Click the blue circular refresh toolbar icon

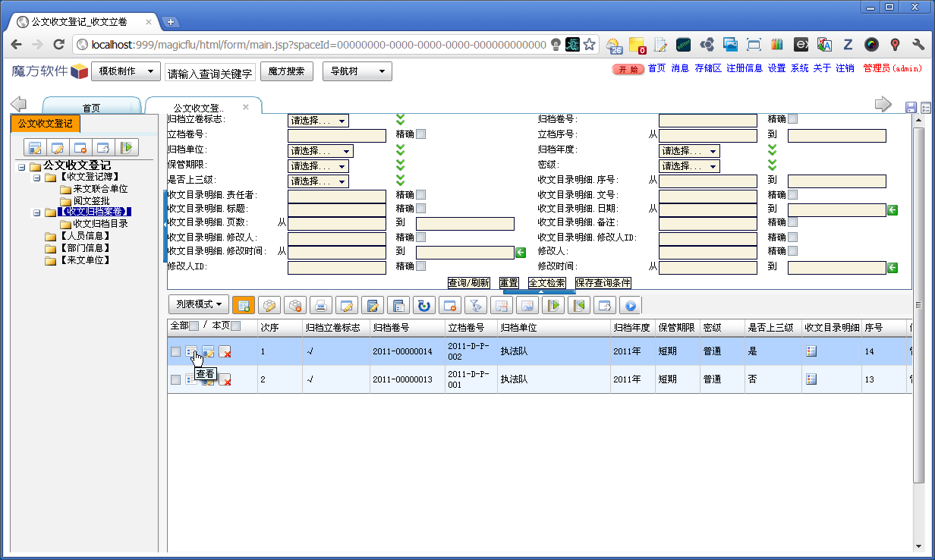[x=424, y=305]
